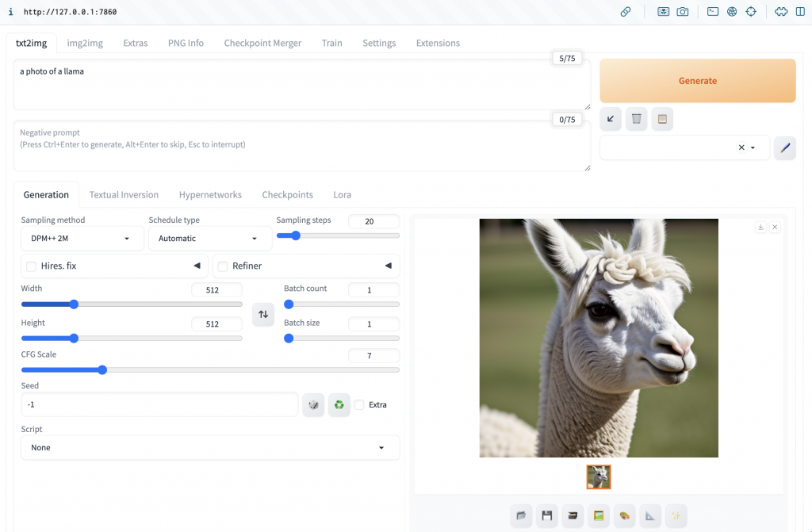Randomize the seed with the dice icon
812x532 pixels.
pyautogui.click(x=313, y=404)
